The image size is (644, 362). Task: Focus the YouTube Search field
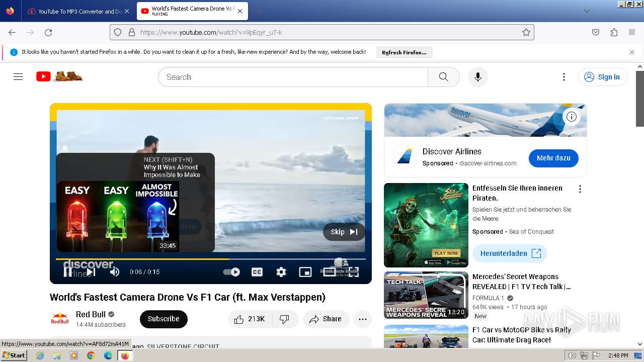pos(293,77)
